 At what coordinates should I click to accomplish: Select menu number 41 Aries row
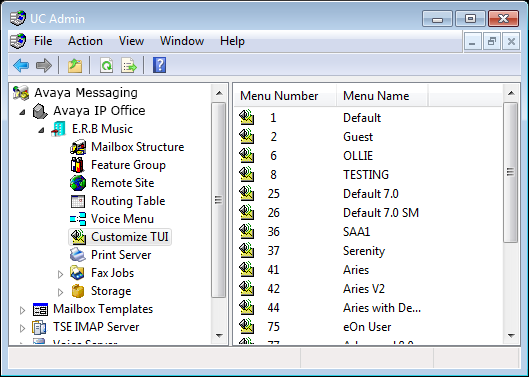(368, 269)
